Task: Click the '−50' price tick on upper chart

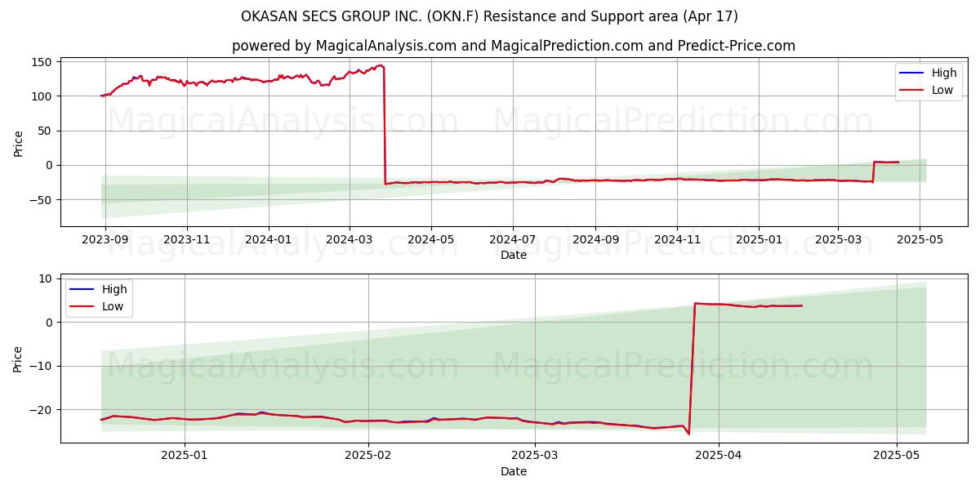Action: point(41,200)
